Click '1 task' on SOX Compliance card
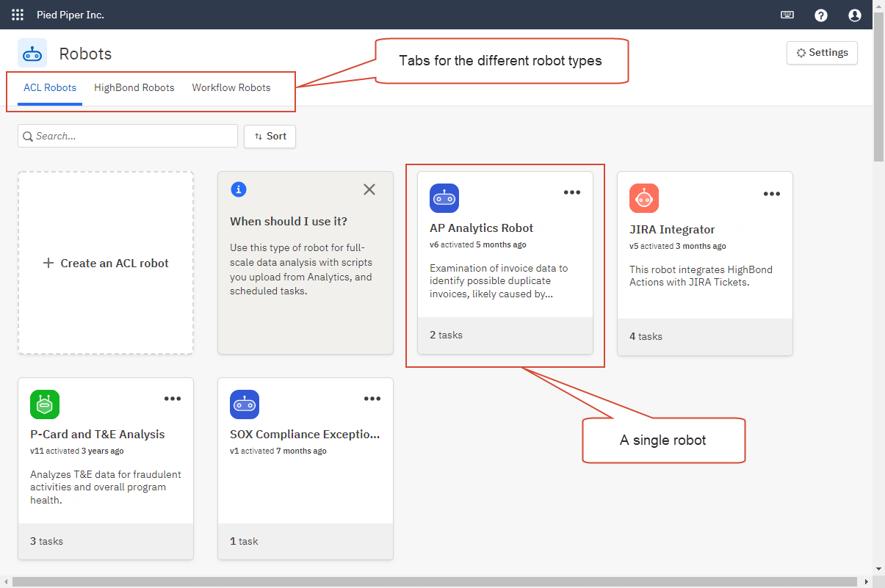The width and height of the screenshot is (885, 588). click(245, 541)
